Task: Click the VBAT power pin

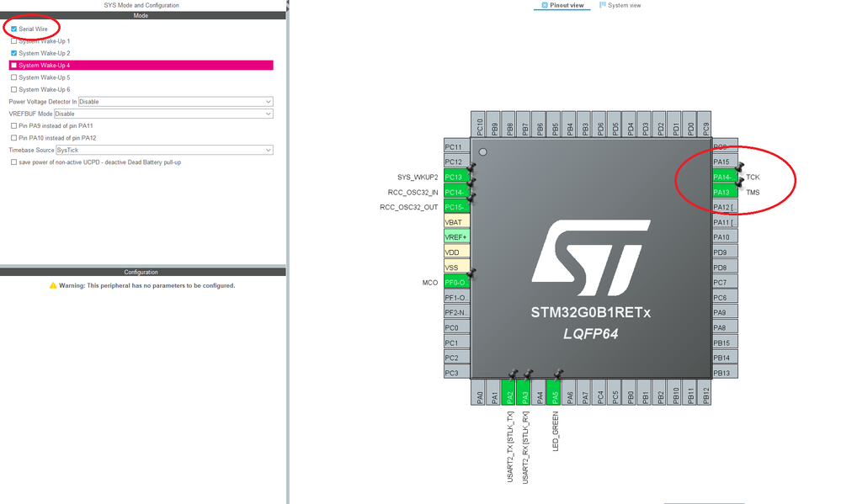Action: (x=457, y=222)
